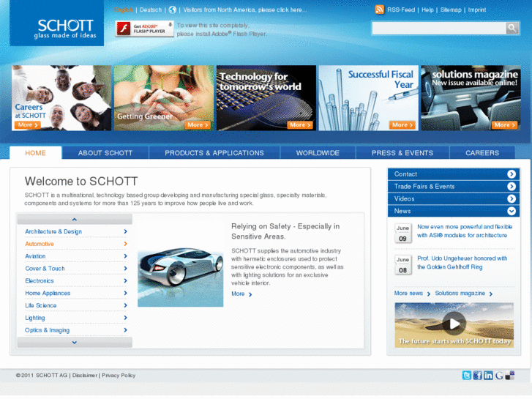
Task: Click the arrow after More news
Action: pyautogui.click(x=429, y=294)
